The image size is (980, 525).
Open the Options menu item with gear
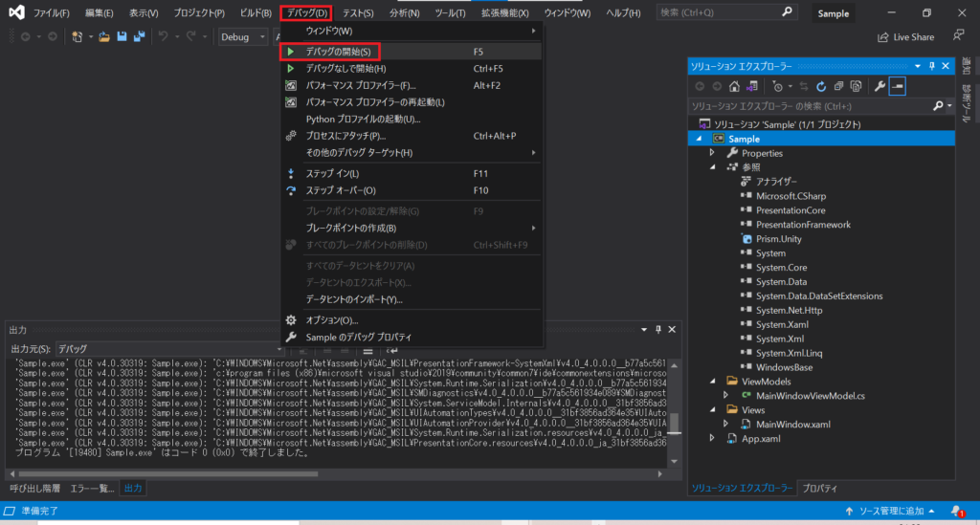coord(412,320)
